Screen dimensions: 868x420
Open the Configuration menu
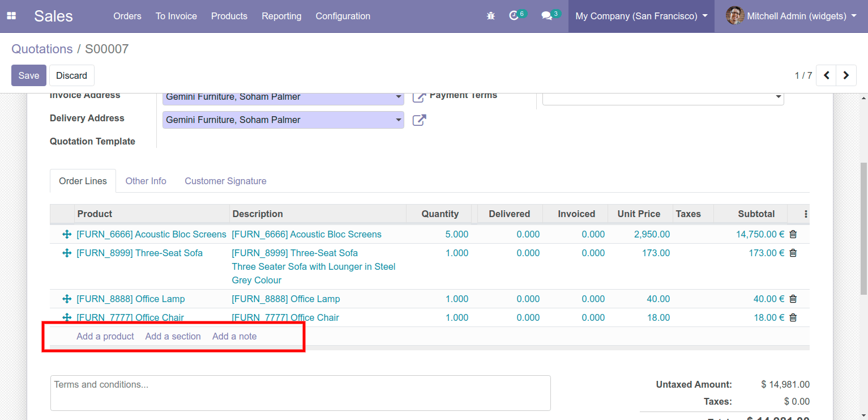tap(343, 16)
